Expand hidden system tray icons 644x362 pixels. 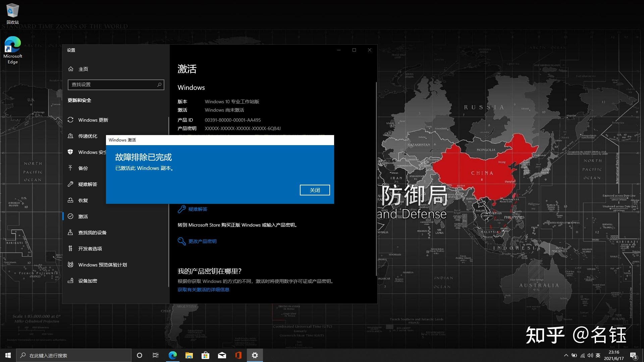[566, 355]
